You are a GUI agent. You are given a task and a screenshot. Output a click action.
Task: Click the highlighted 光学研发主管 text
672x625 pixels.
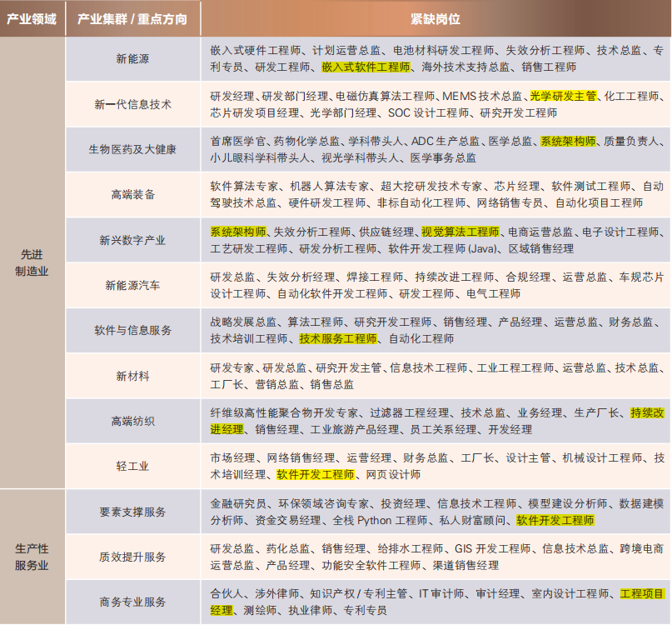click(564, 96)
